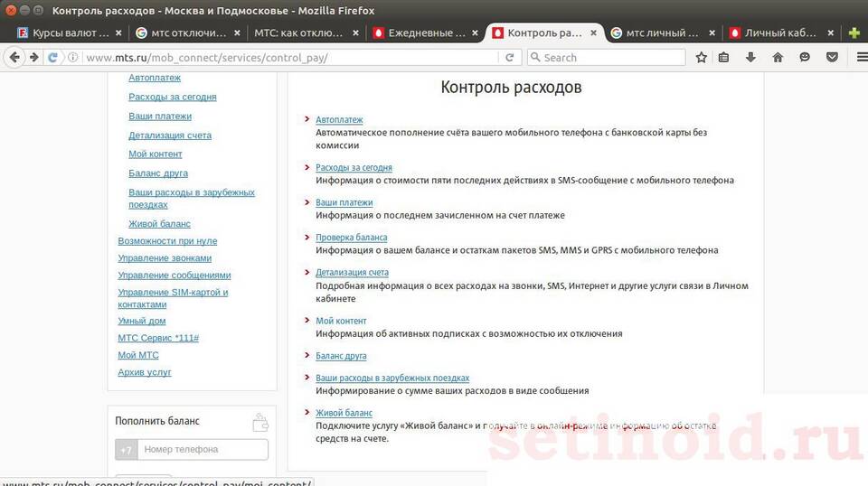Viewport: 868px width, 486px height.
Task: Click the browser Back arrow button
Action: pos(15,57)
